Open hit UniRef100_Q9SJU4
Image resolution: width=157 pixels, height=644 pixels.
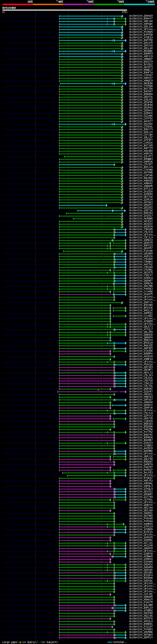pyautogui.click(x=141, y=27)
